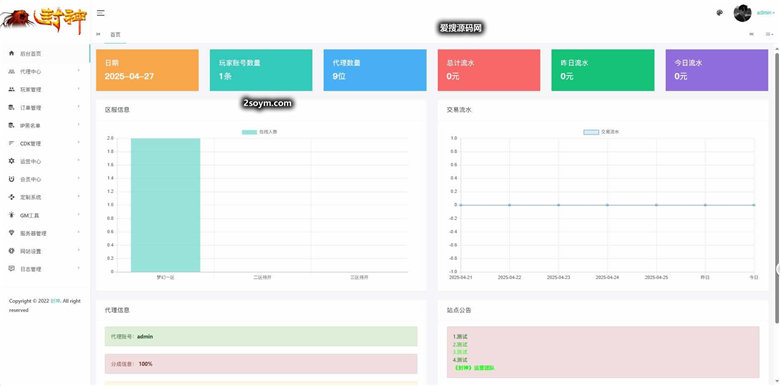The image size is (780, 386).
Task: Open the theme palette icon in header
Action: point(719,13)
